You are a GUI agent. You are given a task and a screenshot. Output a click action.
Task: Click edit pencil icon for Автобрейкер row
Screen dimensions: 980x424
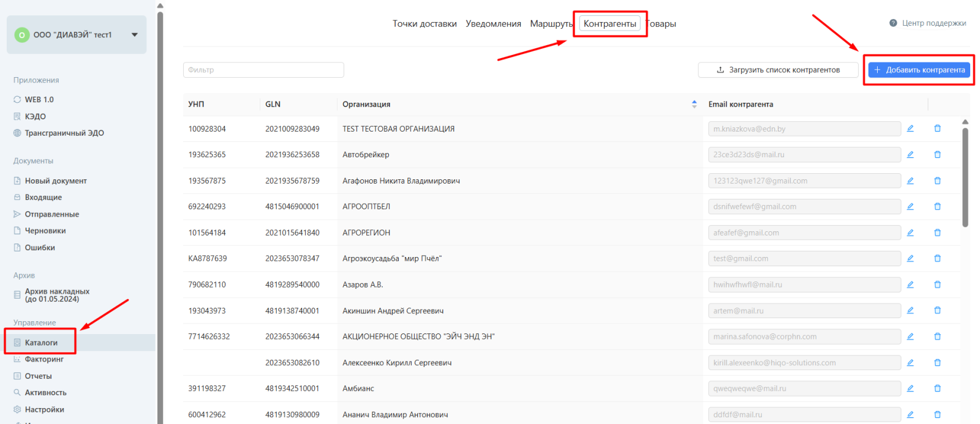click(910, 155)
